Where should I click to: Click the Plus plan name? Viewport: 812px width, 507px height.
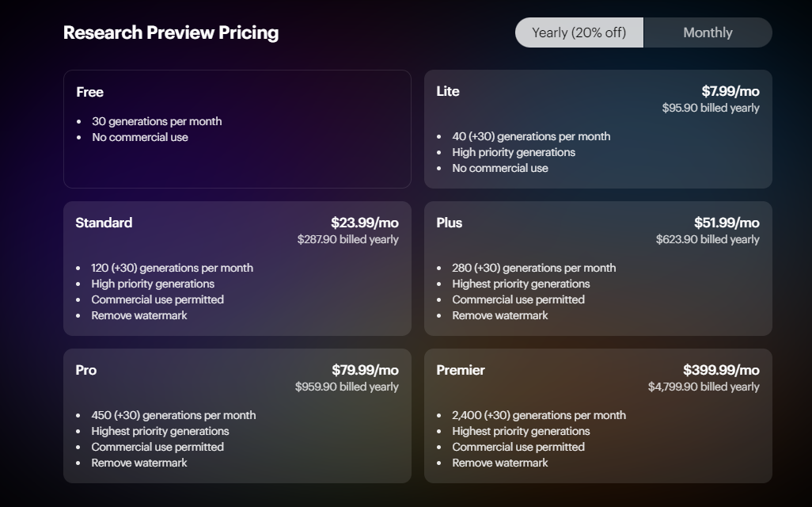pyautogui.click(x=449, y=223)
